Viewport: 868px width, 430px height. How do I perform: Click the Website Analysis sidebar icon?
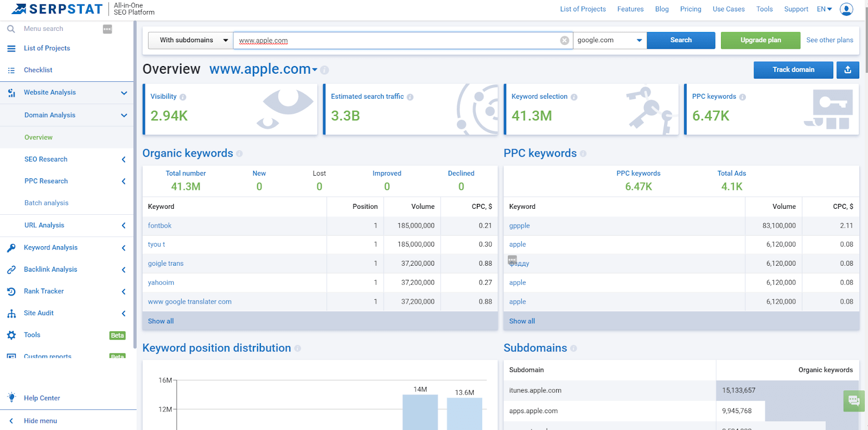[11, 93]
